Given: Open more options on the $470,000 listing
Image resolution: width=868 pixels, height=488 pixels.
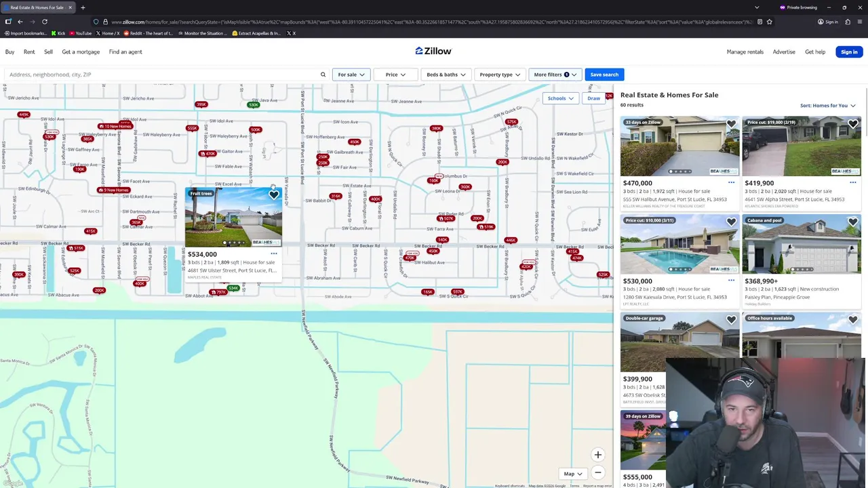Looking at the screenshot, I should (731, 182).
